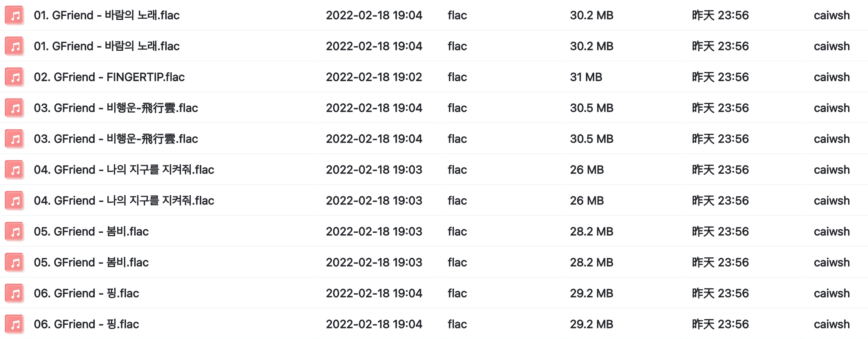Click the music icon of the second 바람의 노래 file
The image size is (868, 339).
pos(15,46)
